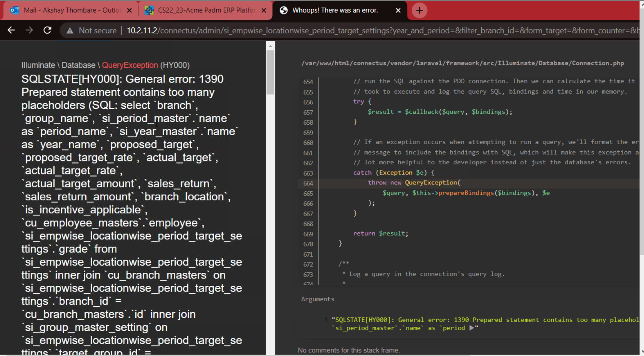
Task: Click the Illuminate namespace text
Action: click(x=38, y=65)
